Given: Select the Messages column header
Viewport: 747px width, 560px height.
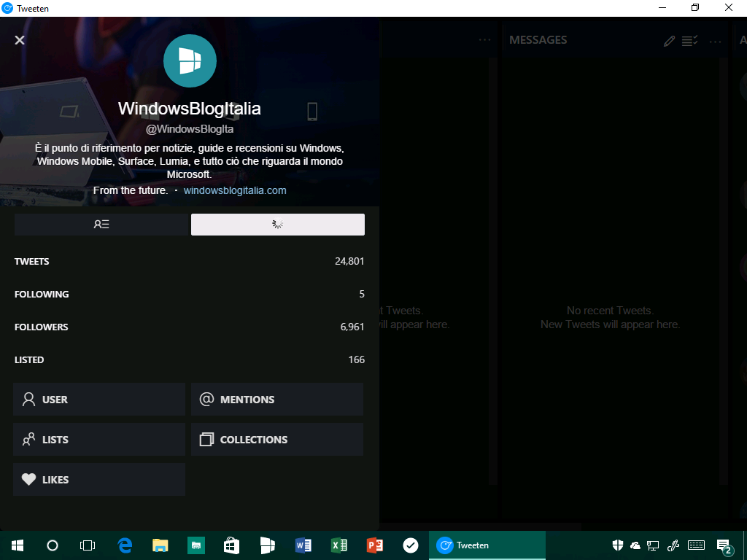Looking at the screenshot, I should click(538, 40).
